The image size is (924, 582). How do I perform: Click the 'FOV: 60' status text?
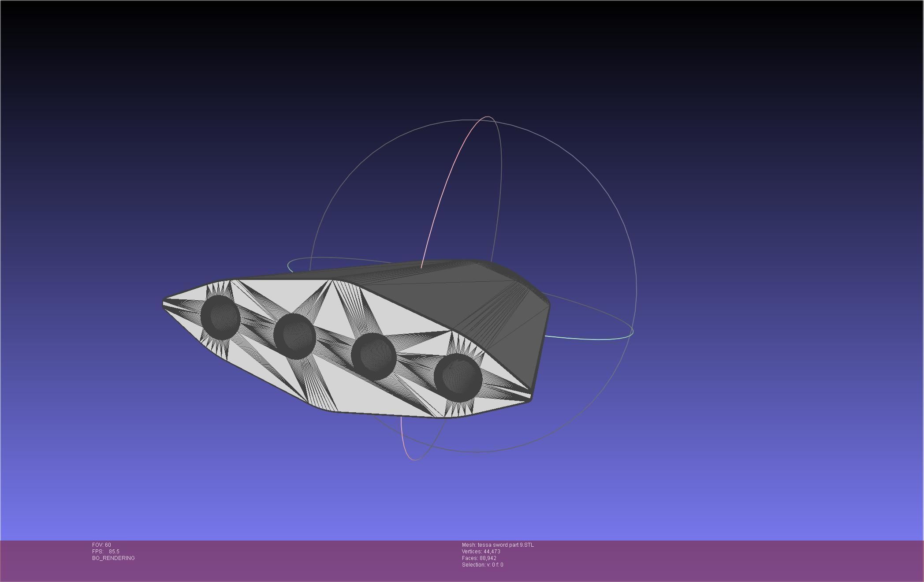[x=101, y=545]
